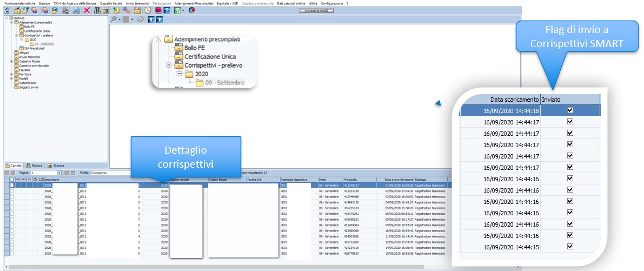Image resolution: width=644 pixels, height=271 pixels.
Task: Select the 09 - Settembre folder in tree
Action: [x=44, y=44]
